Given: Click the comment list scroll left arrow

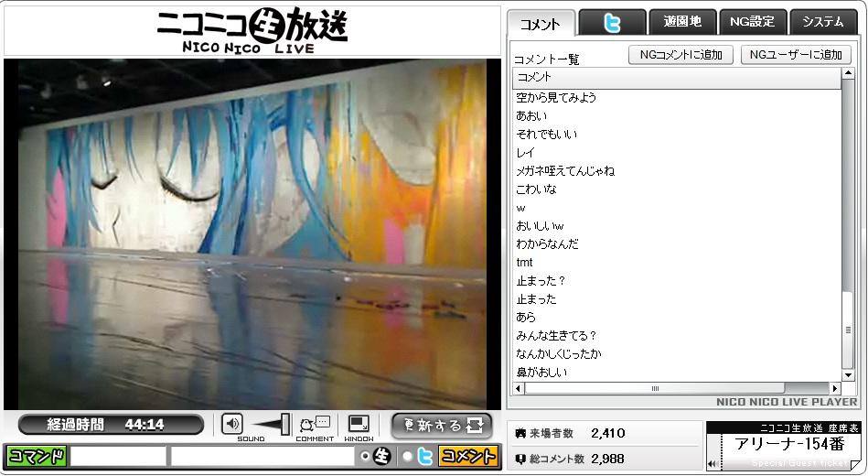Looking at the screenshot, I should (518, 388).
